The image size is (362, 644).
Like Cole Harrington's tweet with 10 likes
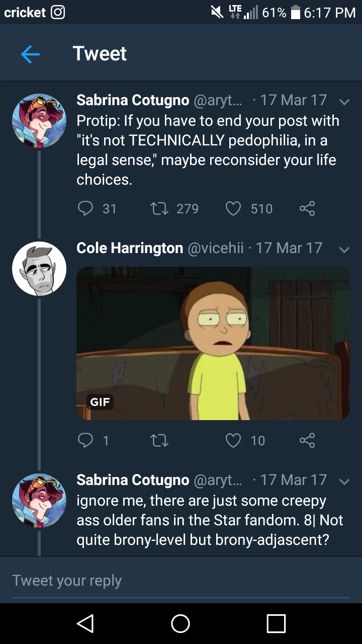(x=233, y=440)
